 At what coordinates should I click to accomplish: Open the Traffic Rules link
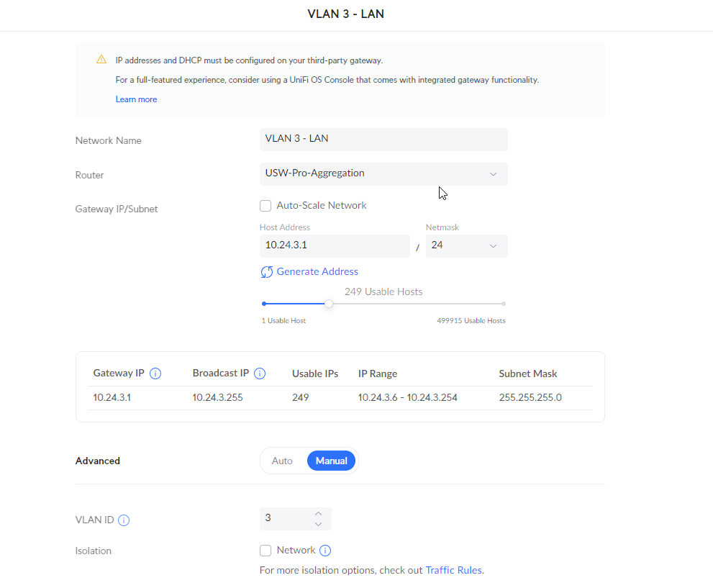[453, 570]
